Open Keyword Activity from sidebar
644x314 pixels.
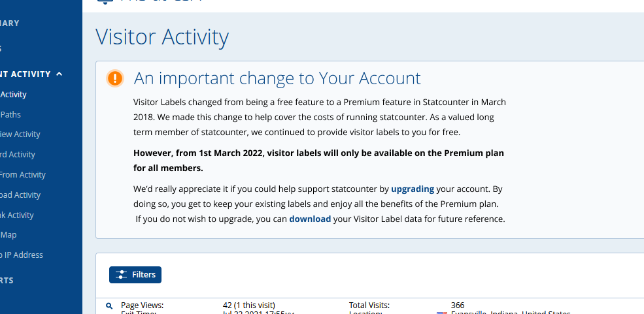(18, 155)
